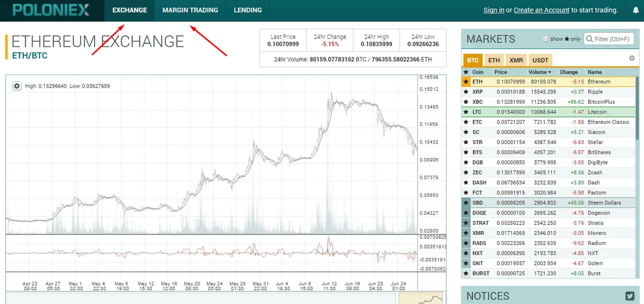Click the Poloniex logo
Viewport: 644px width, 304px height.
click(51, 10)
